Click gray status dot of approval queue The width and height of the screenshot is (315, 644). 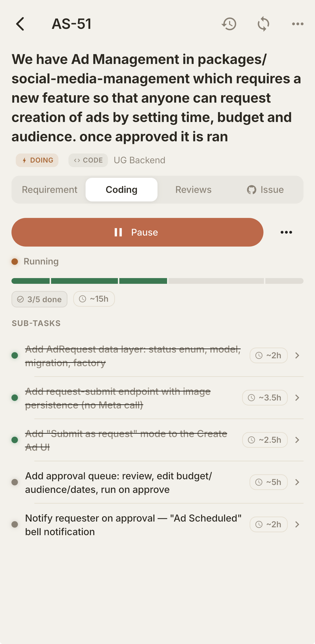15,482
